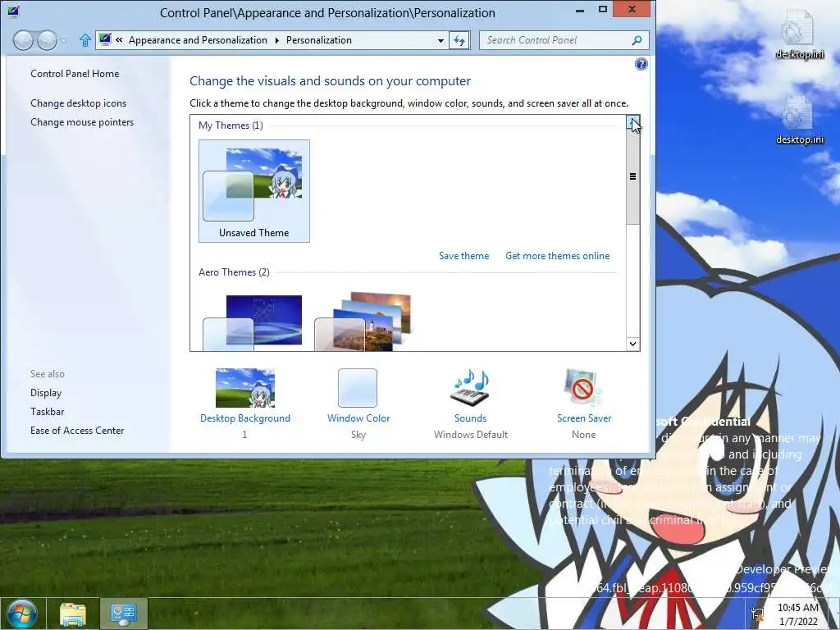Click the Aero Themes (2) heading

pos(234,272)
